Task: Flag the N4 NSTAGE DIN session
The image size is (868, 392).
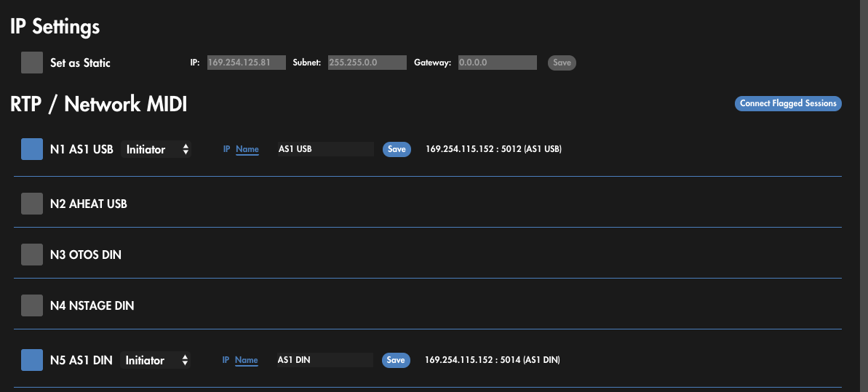Action: point(32,305)
